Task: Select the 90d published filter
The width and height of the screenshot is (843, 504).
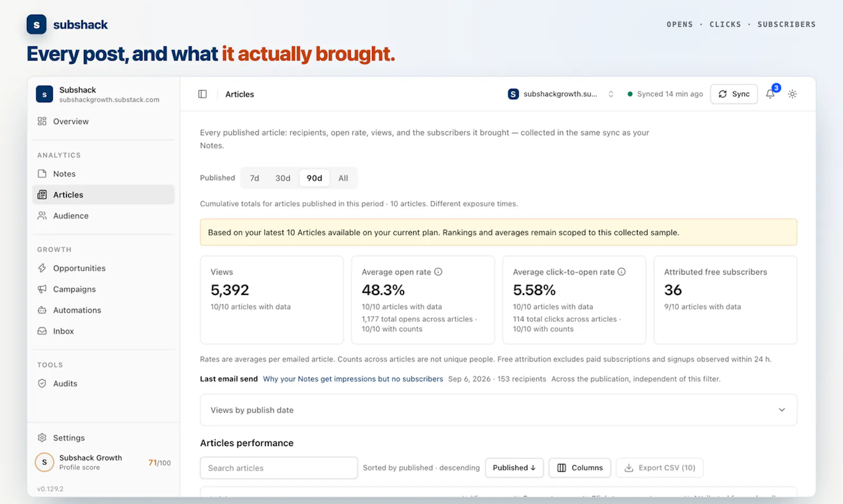Action: 315,178
